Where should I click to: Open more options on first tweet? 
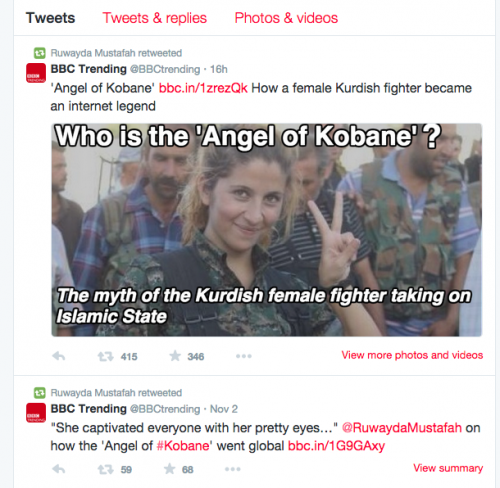pyautogui.click(x=244, y=356)
